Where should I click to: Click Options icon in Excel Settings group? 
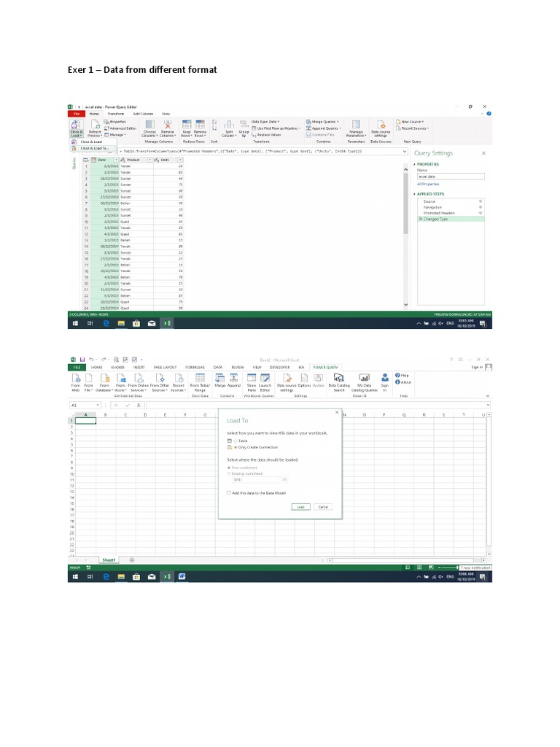[x=304, y=378]
